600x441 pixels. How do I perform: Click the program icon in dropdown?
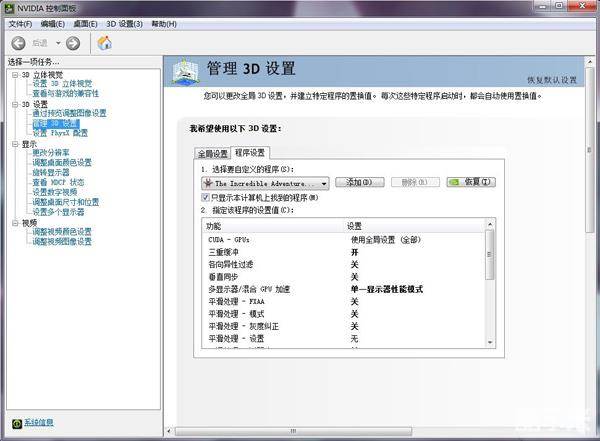pyautogui.click(x=207, y=184)
